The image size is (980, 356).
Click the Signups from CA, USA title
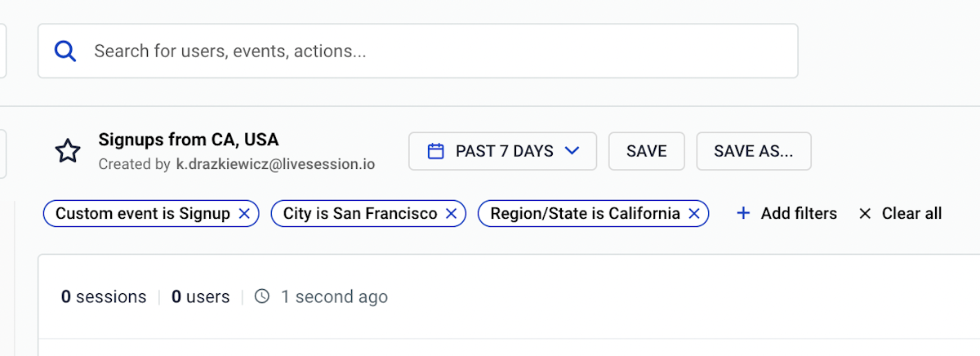pos(188,140)
